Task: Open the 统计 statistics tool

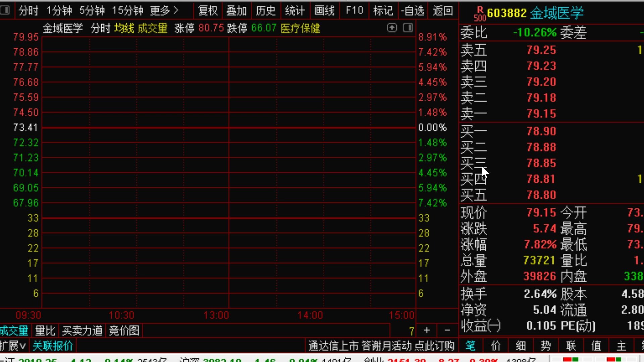Action: click(x=294, y=10)
